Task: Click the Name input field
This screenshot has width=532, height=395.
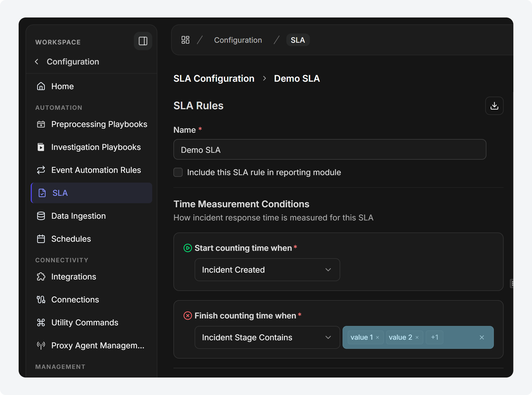Action: (x=330, y=150)
